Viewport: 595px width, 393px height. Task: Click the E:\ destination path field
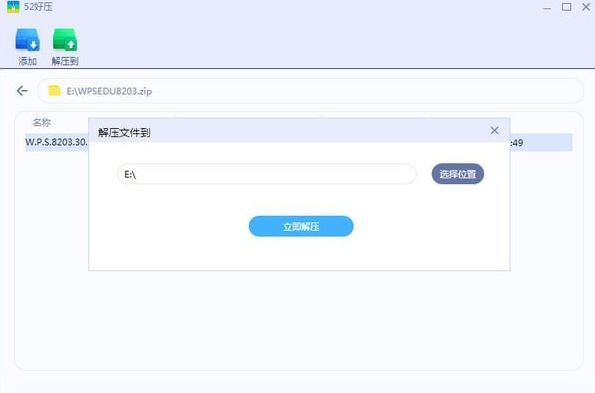266,174
